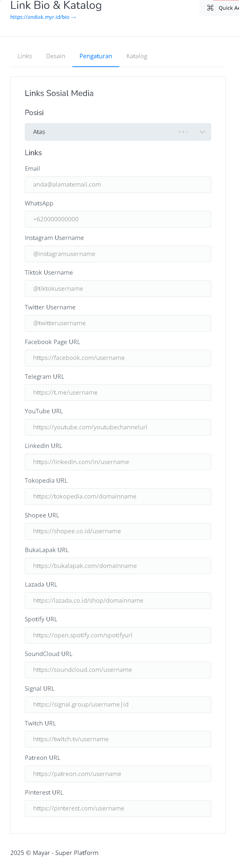Switch to the Desain tab
Screen dimensions: 239x868
56,56
